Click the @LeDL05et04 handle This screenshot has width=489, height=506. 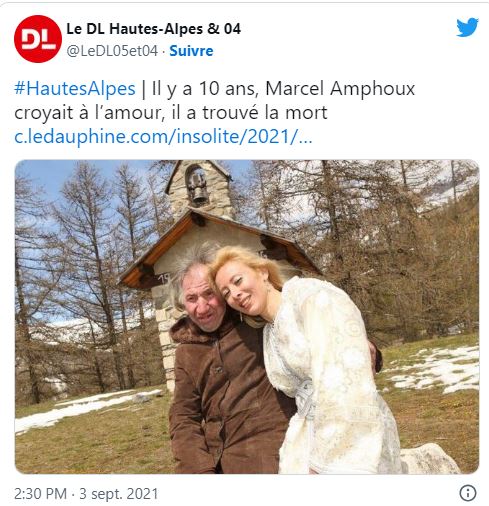coord(112,51)
